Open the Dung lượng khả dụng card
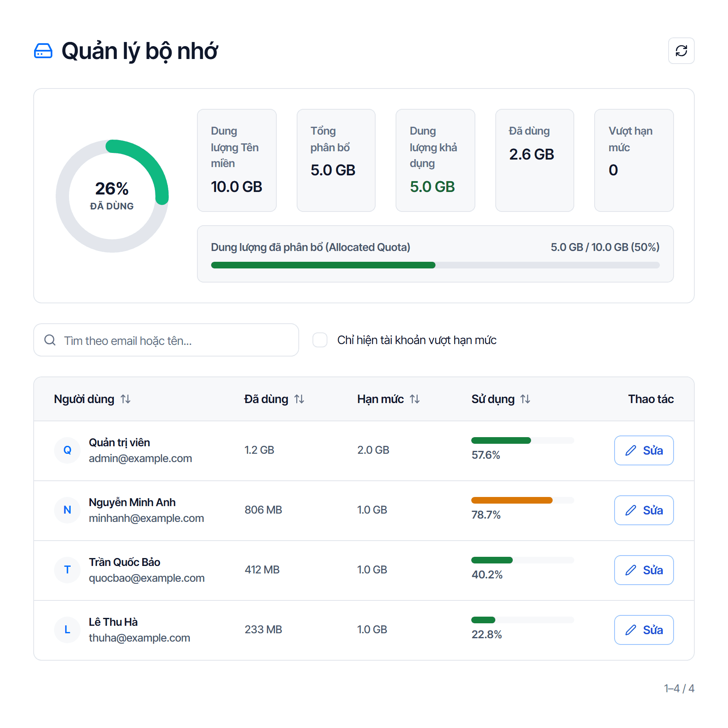The width and height of the screenshot is (728, 728). [435, 160]
